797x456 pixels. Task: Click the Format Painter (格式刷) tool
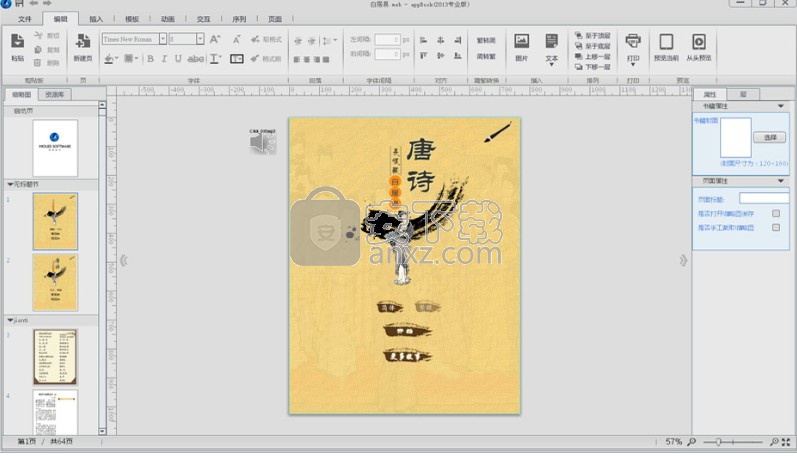point(266,59)
